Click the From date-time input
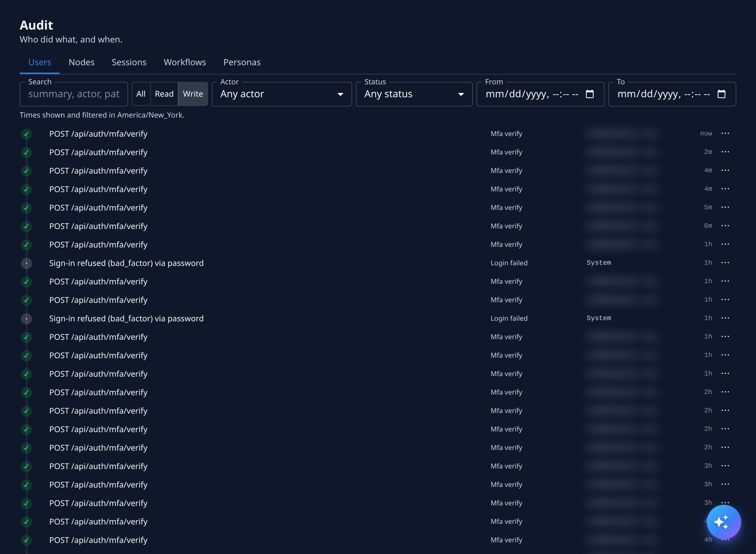756x554 pixels. [x=540, y=94]
